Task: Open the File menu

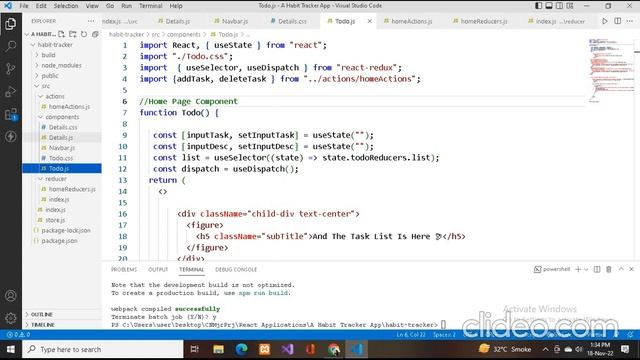Action: tap(24, 6)
